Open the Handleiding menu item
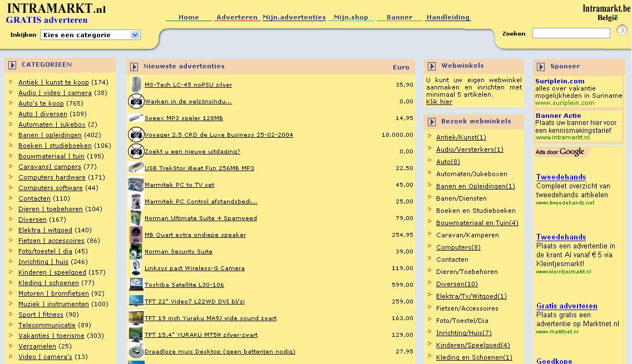The width and height of the screenshot is (632, 364). click(x=448, y=17)
